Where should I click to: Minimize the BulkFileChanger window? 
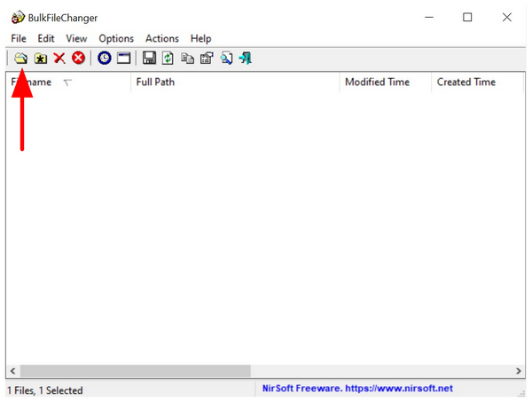pos(429,17)
